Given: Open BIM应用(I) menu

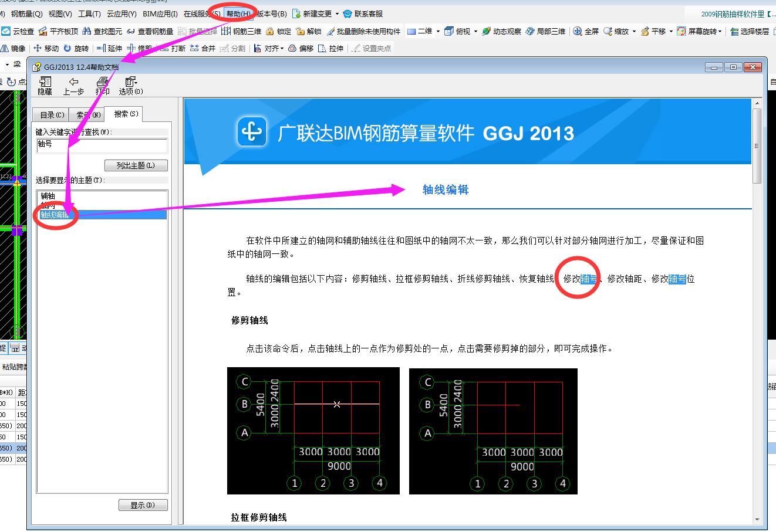Looking at the screenshot, I should pos(160,13).
